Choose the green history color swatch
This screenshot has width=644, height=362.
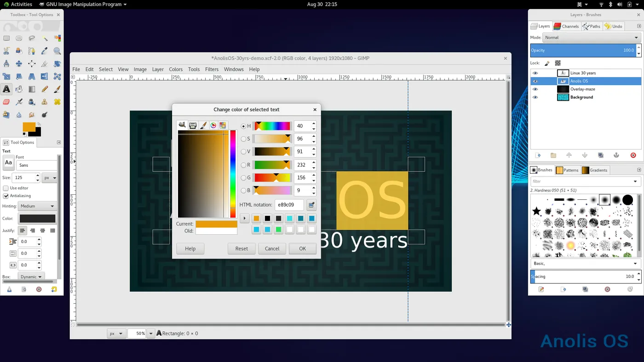click(278, 229)
